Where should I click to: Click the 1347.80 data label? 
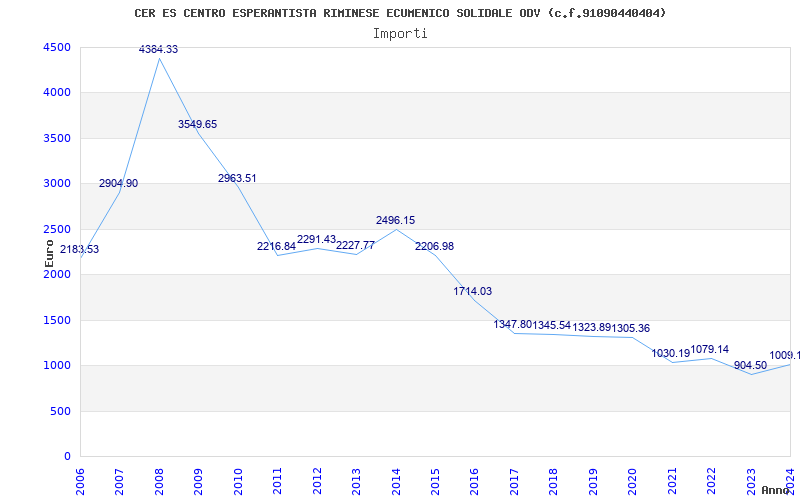(512, 324)
